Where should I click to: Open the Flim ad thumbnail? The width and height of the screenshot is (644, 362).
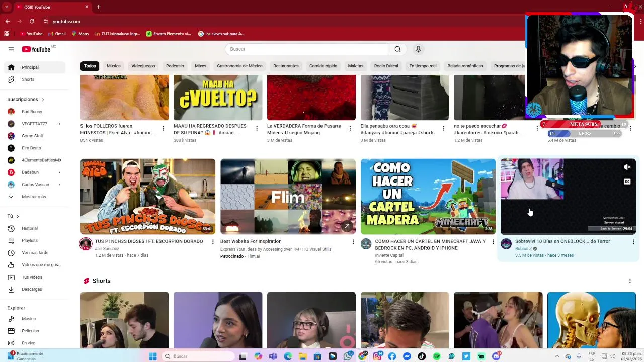point(288,197)
